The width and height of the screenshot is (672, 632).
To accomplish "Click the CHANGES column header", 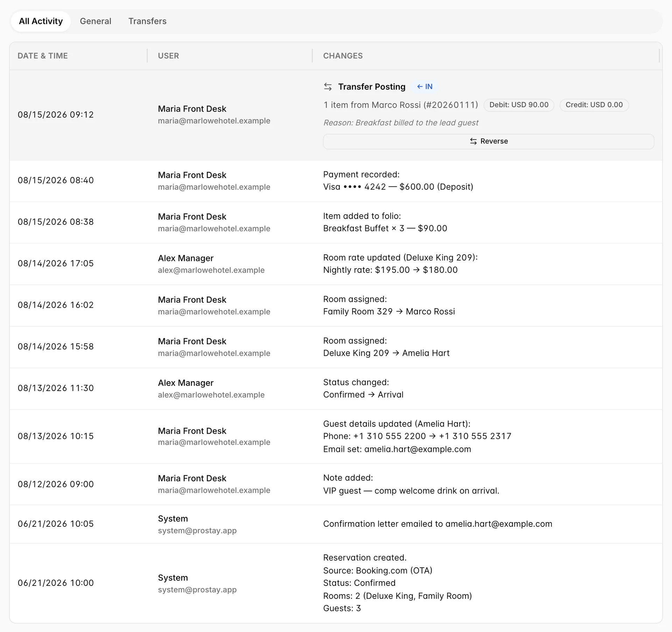I will [343, 56].
